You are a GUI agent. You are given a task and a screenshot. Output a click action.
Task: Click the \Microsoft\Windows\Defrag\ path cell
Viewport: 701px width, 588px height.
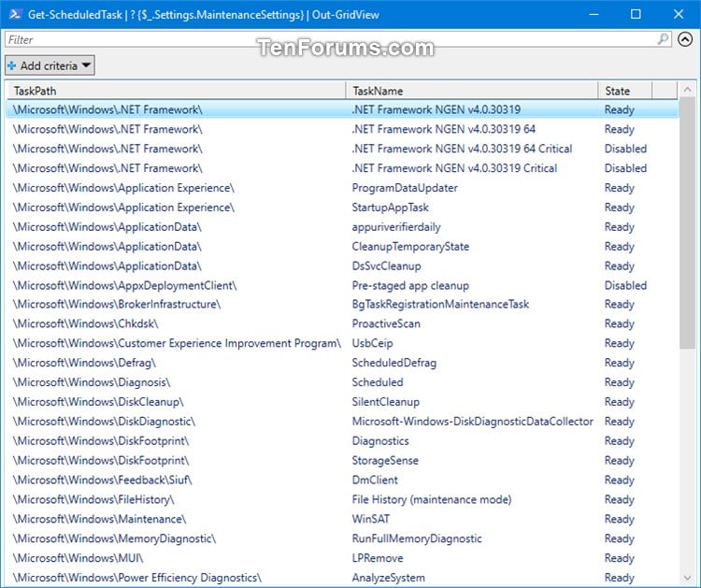coord(84,363)
